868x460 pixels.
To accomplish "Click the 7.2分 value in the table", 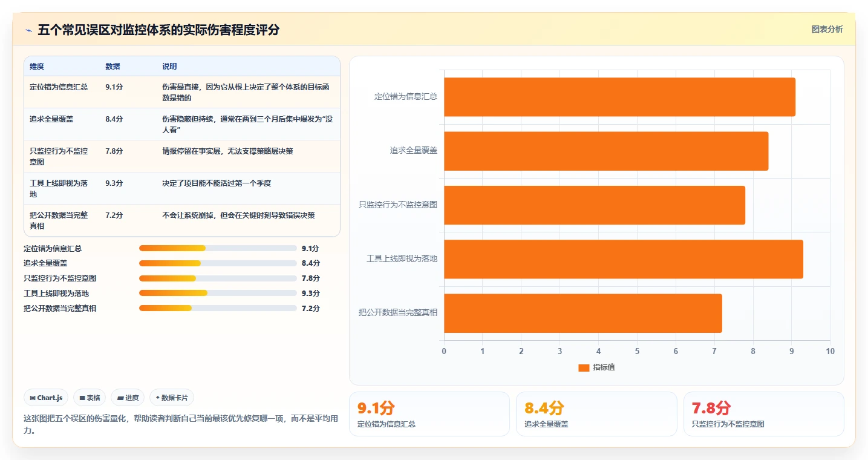I will [x=114, y=215].
